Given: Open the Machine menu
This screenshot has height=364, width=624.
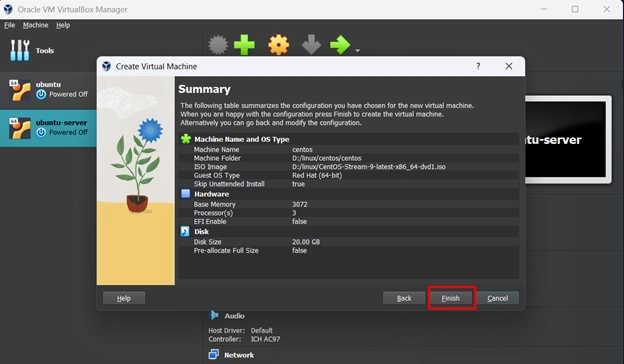Looking at the screenshot, I should pos(35,25).
